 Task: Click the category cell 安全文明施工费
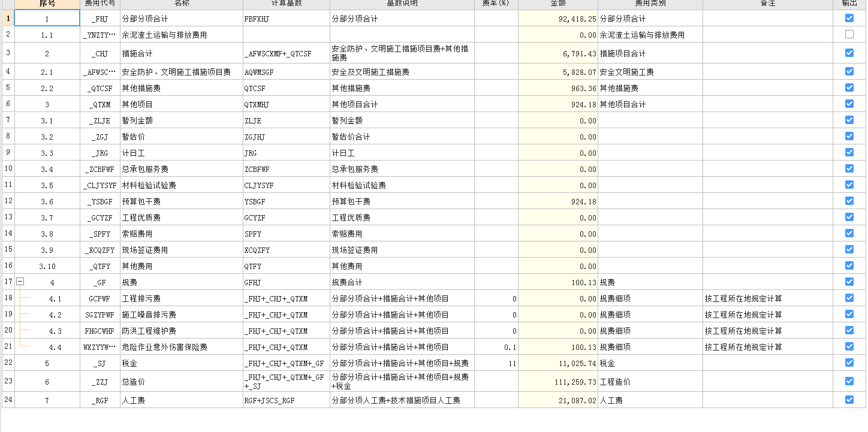tap(650, 72)
